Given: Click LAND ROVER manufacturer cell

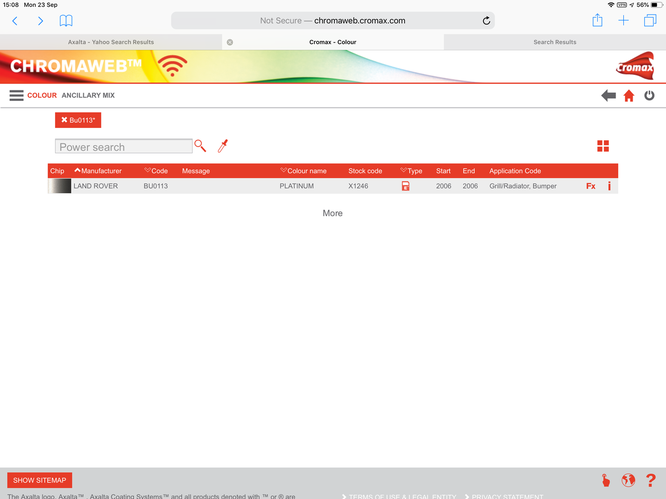Looking at the screenshot, I should [96, 186].
